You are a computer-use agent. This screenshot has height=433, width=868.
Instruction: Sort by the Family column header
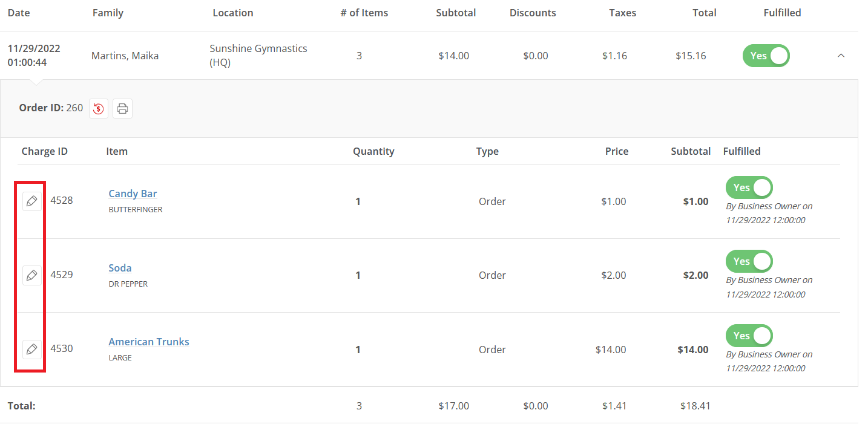108,13
